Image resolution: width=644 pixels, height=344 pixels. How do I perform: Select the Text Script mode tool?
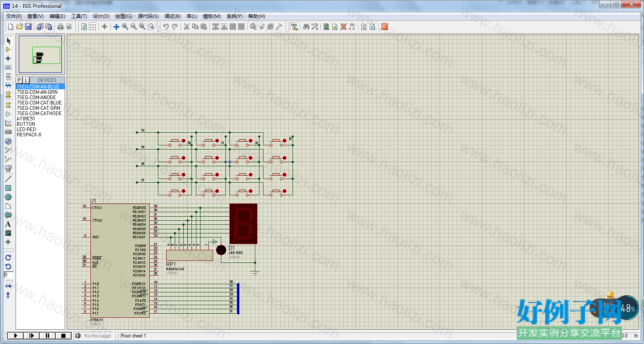point(8,77)
